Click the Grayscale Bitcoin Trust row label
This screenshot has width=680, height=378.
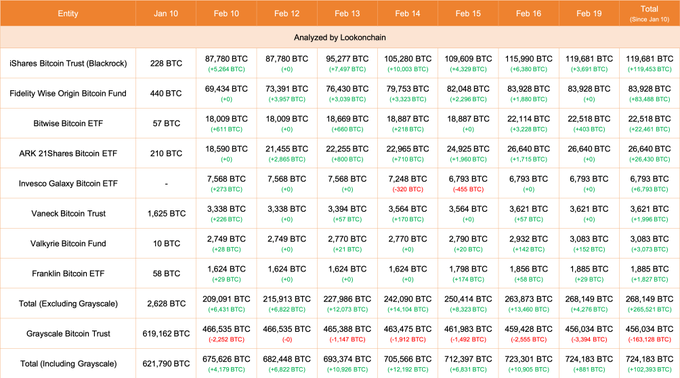(68, 334)
